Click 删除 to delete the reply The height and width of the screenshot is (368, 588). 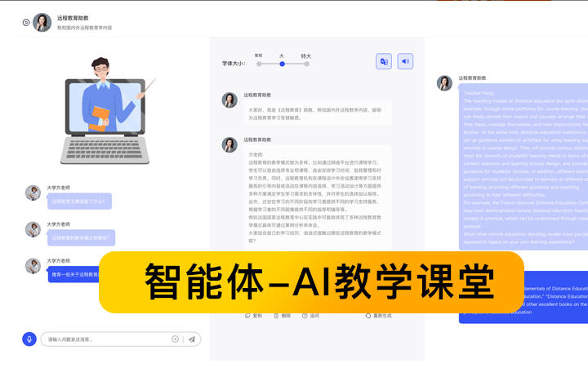coord(282,315)
